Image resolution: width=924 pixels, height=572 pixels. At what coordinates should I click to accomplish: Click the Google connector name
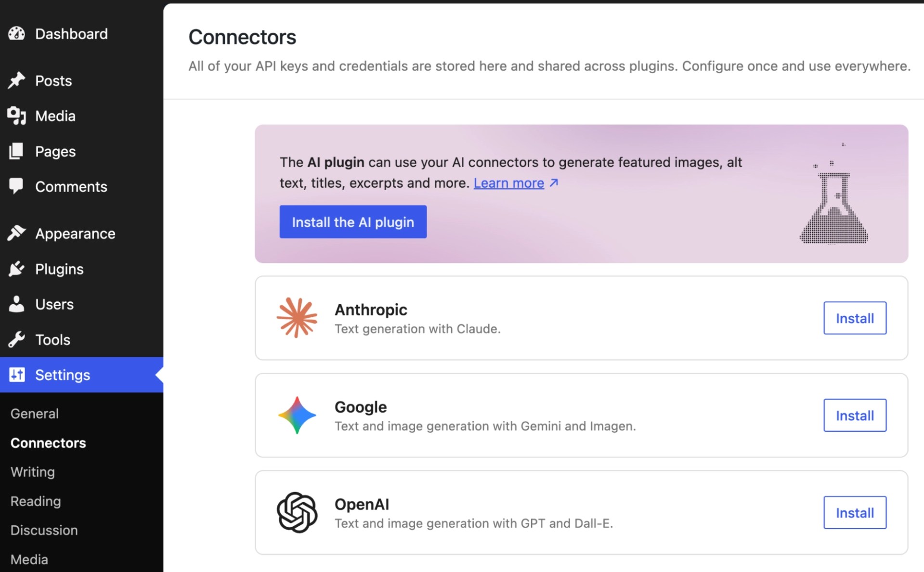pos(361,407)
